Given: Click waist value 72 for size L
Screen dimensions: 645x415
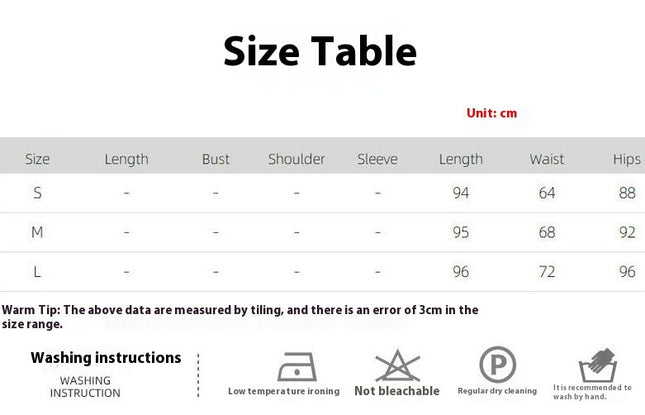Looking at the screenshot, I should click(x=547, y=272).
